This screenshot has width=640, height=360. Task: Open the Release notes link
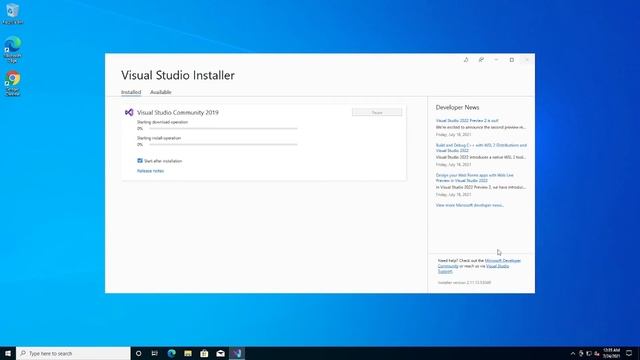pos(151,171)
